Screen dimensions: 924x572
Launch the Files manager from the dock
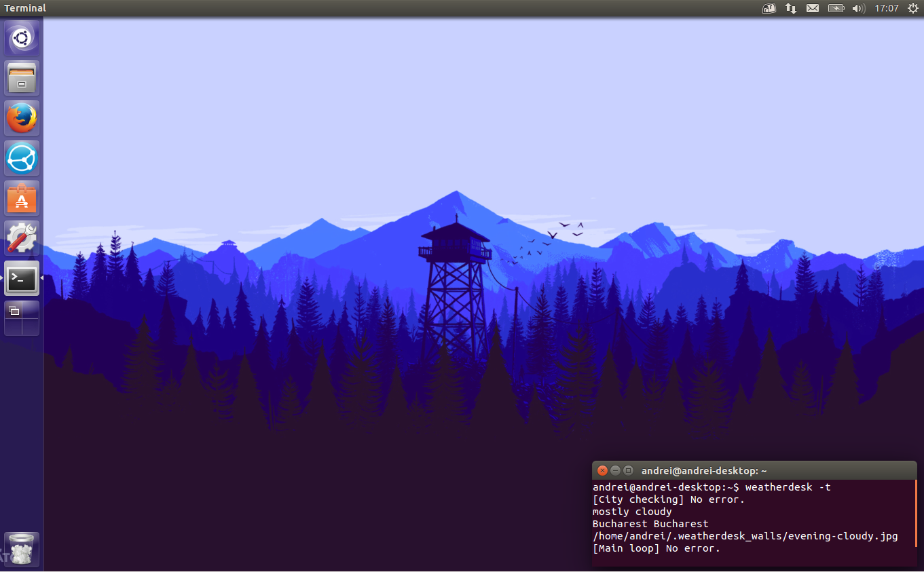click(22, 78)
